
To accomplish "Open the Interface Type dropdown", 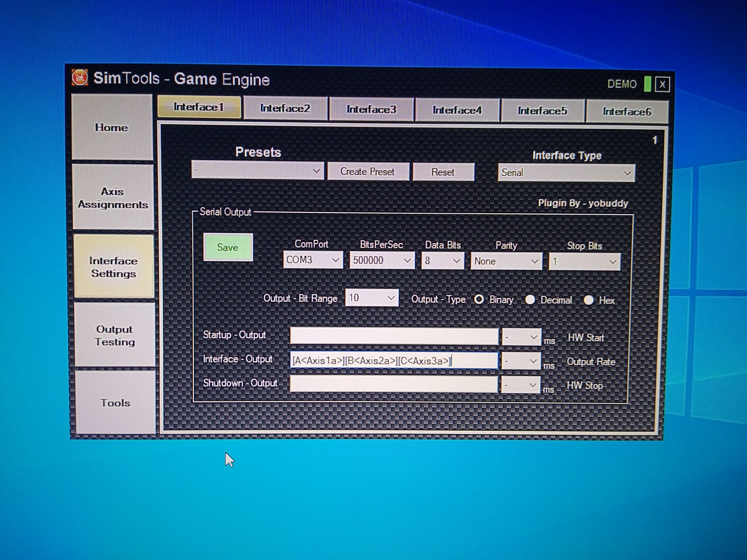I will coord(566,173).
